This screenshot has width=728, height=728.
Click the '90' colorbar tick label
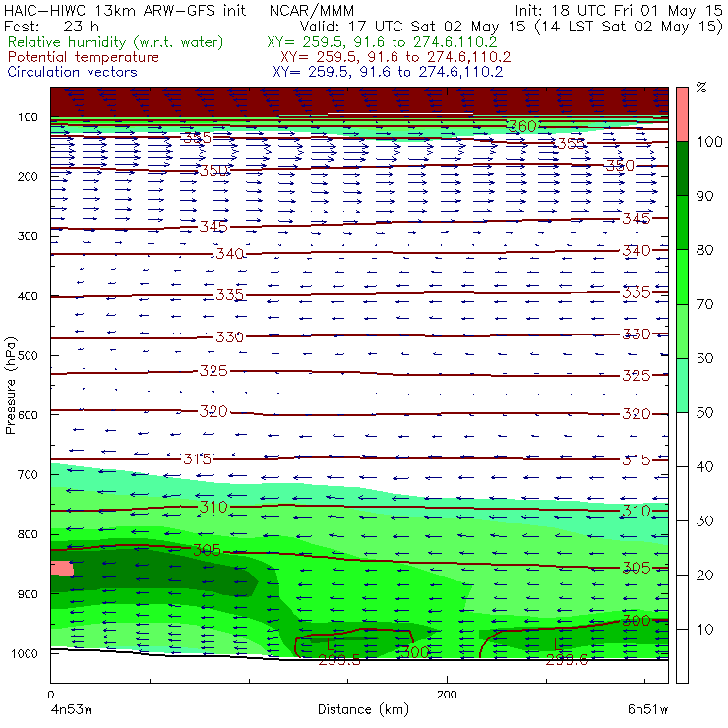click(704, 196)
